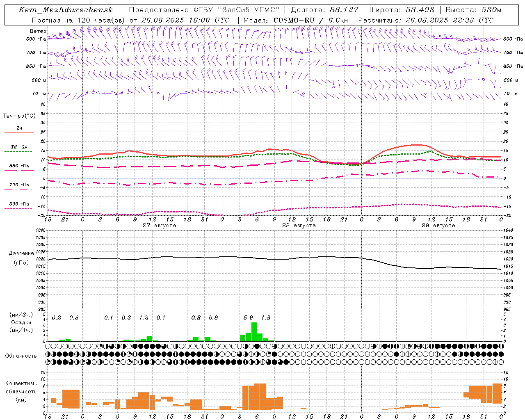Click the 'Тем-ра(°C)' temperature label
525x420 pixels.
[x=19, y=116]
